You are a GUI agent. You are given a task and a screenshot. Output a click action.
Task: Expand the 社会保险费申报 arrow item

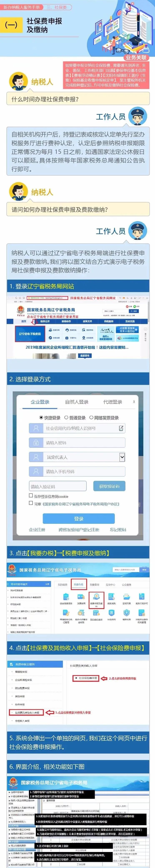[86, 678]
